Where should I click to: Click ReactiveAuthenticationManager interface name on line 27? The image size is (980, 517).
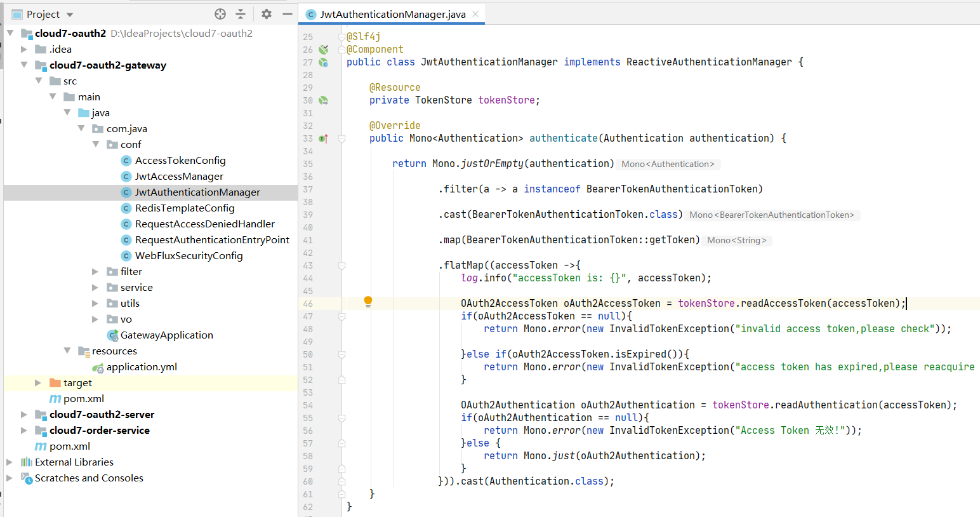[x=709, y=62]
